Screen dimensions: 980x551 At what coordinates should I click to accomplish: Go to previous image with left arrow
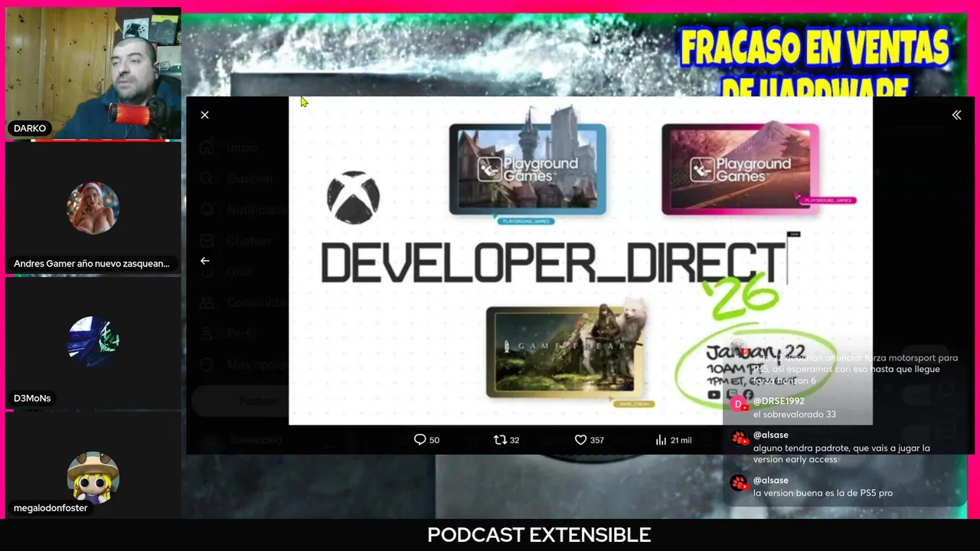pos(204,261)
